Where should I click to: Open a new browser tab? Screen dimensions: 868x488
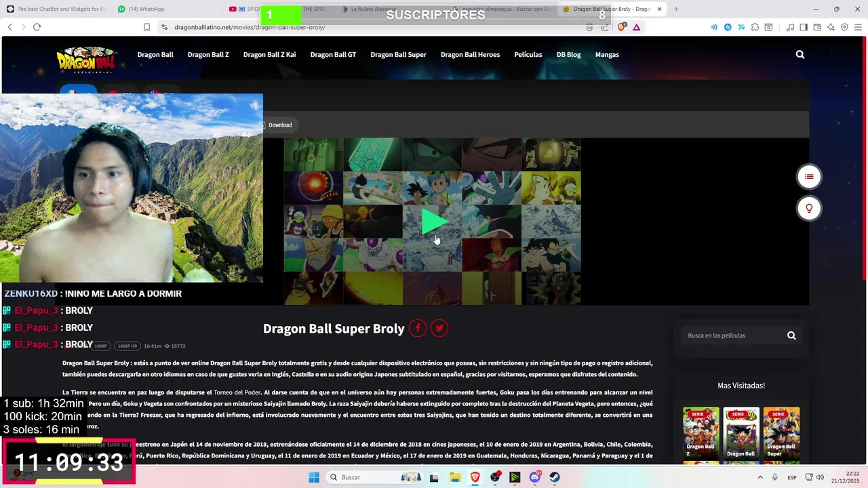pos(676,9)
